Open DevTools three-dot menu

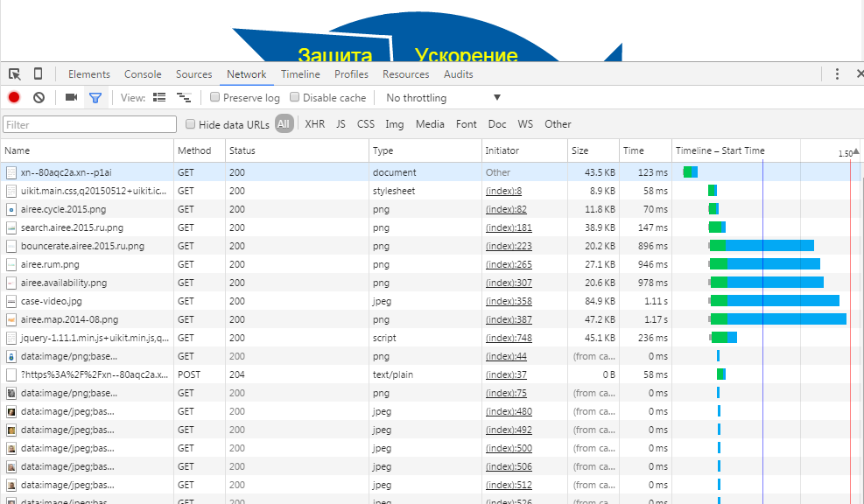click(837, 74)
